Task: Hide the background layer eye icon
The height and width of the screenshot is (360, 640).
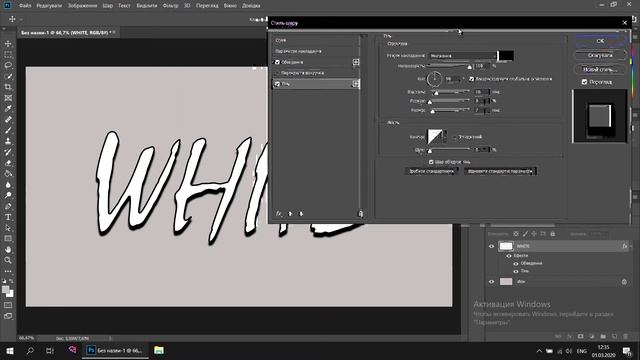Action: pos(491,282)
